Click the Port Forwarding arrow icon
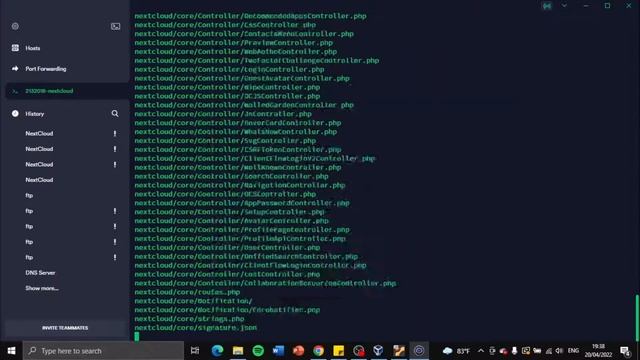The image size is (640, 360). pyautogui.click(x=15, y=69)
